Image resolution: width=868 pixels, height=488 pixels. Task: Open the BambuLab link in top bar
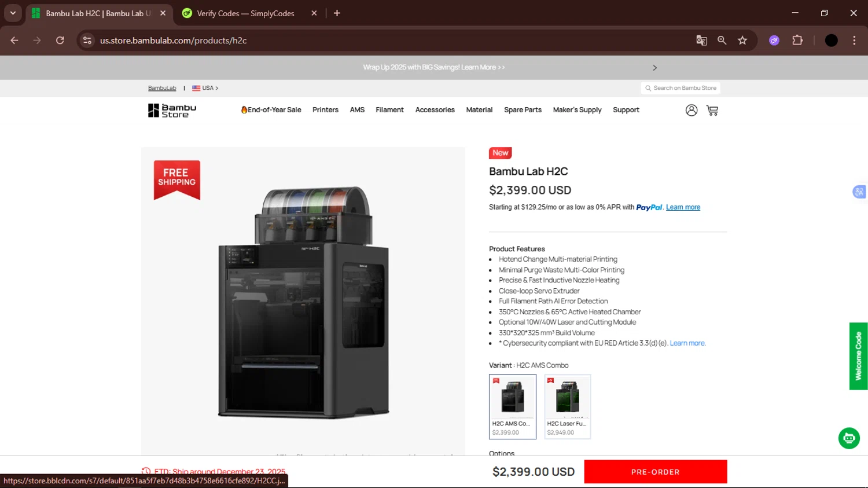point(162,88)
